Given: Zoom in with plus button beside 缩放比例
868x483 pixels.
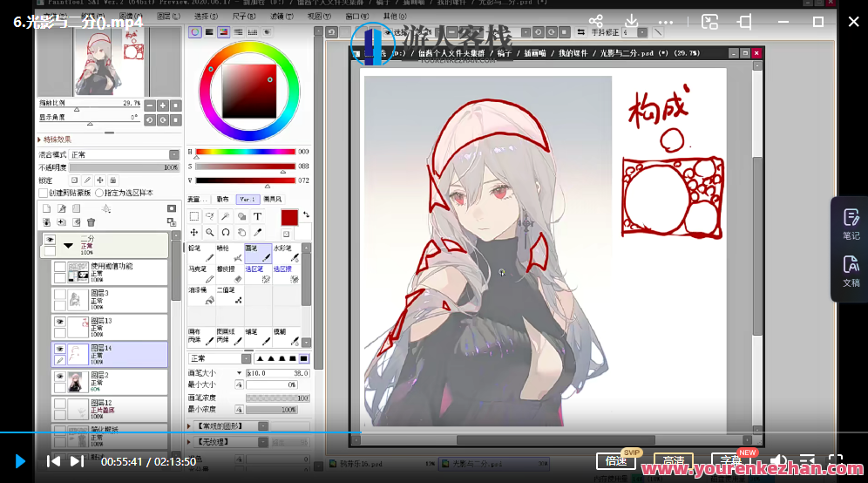Looking at the screenshot, I should [163, 105].
